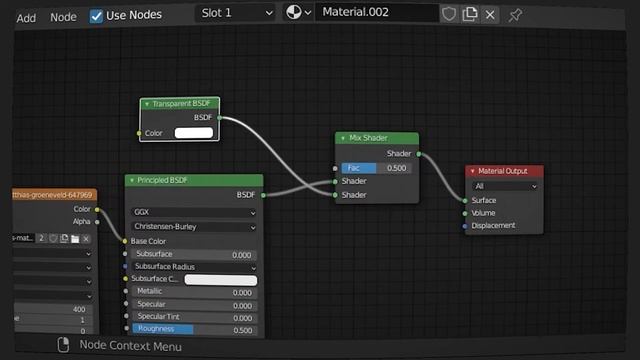
Task: Open the Add menu
Action: 26,18
